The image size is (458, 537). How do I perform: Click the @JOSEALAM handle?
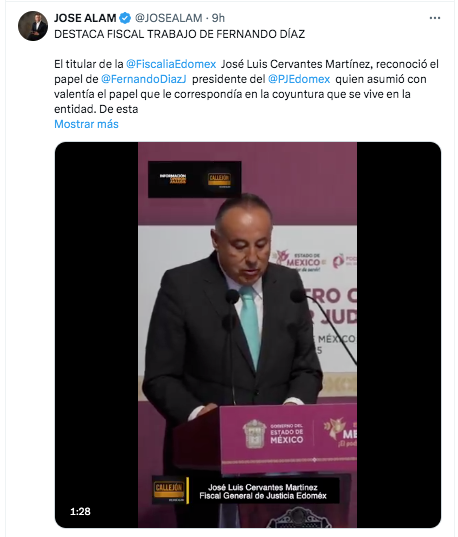tap(169, 18)
